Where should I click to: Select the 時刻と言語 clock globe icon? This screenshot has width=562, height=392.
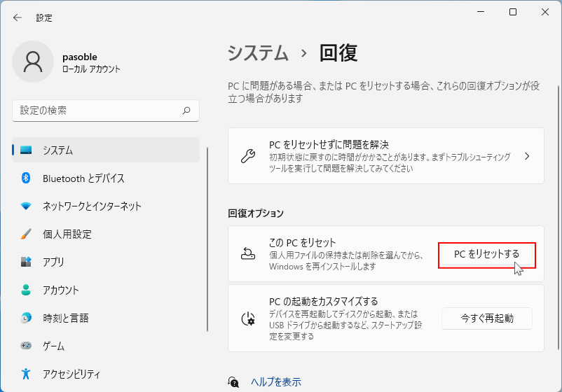pyautogui.click(x=26, y=318)
